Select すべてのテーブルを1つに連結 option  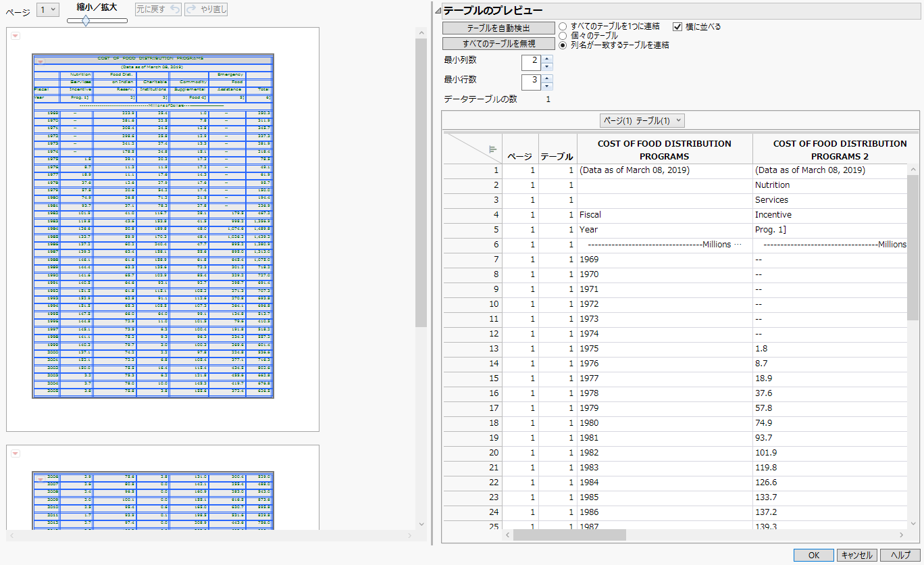(x=561, y=28)
